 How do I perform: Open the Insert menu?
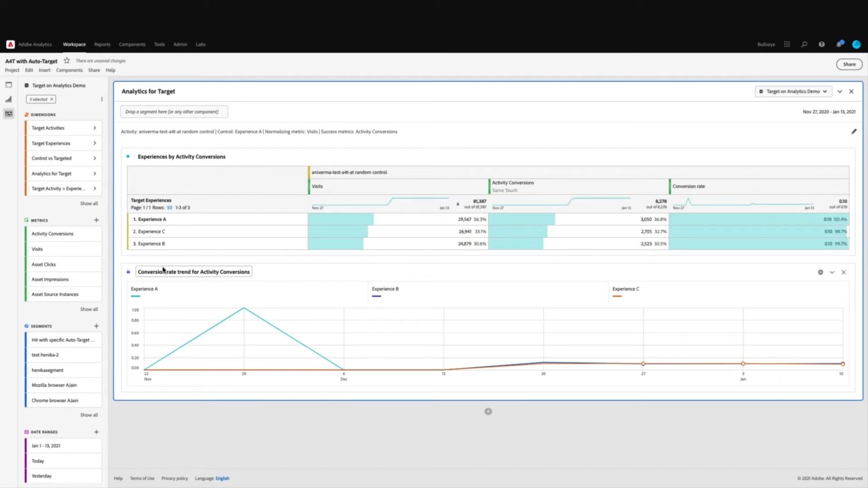point(44,70)
